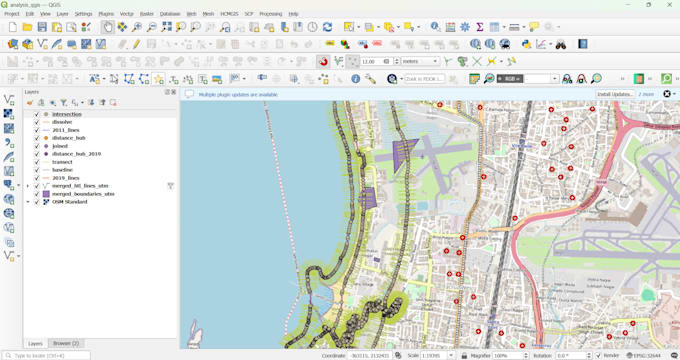Click the New Project icon
Viewport: 680px width, 360px height.
pyautogui.click(x=13, y=27)
